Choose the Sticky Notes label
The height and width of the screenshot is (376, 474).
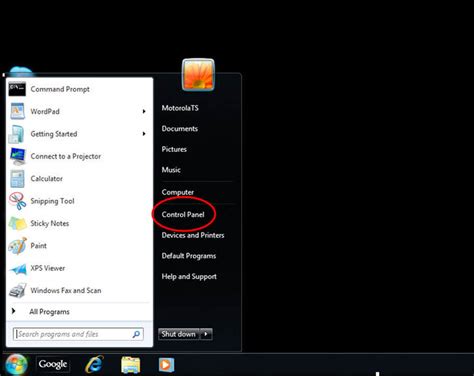point(50,223)
